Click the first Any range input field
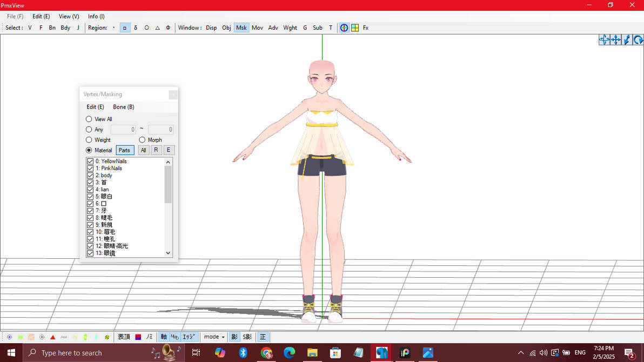 123,130
